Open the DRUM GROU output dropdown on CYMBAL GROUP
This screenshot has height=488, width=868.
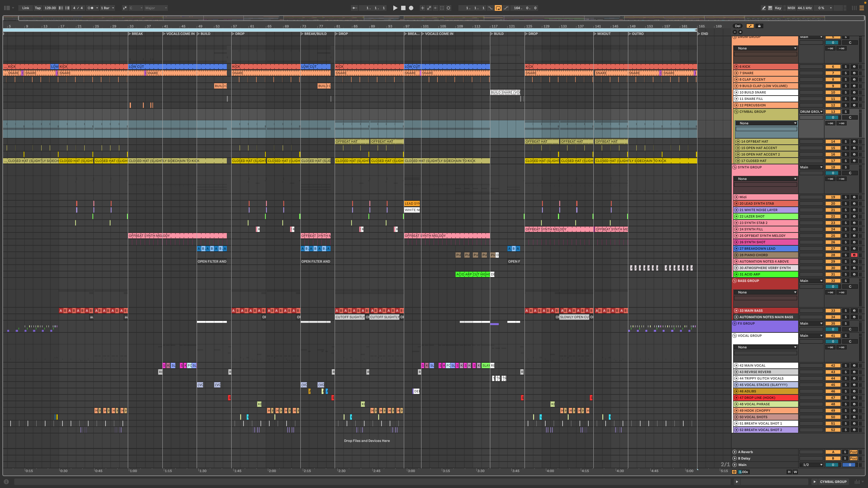coord(811,112)
